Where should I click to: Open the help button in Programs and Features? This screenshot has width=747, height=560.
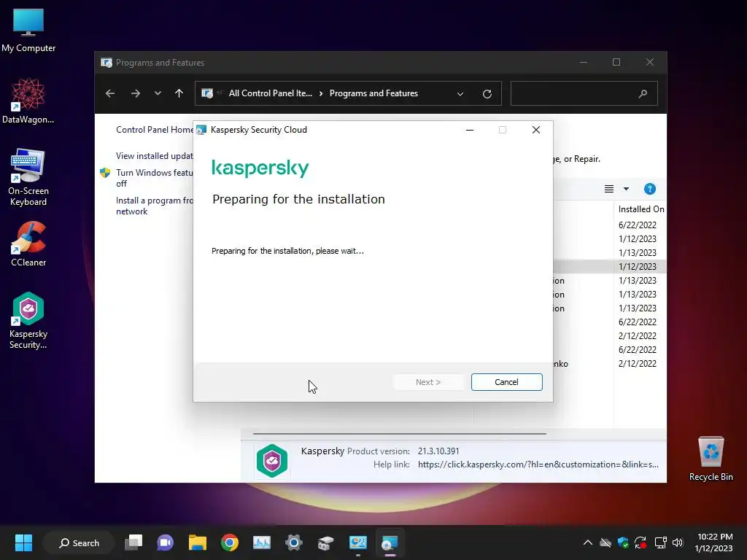(650, 189)
